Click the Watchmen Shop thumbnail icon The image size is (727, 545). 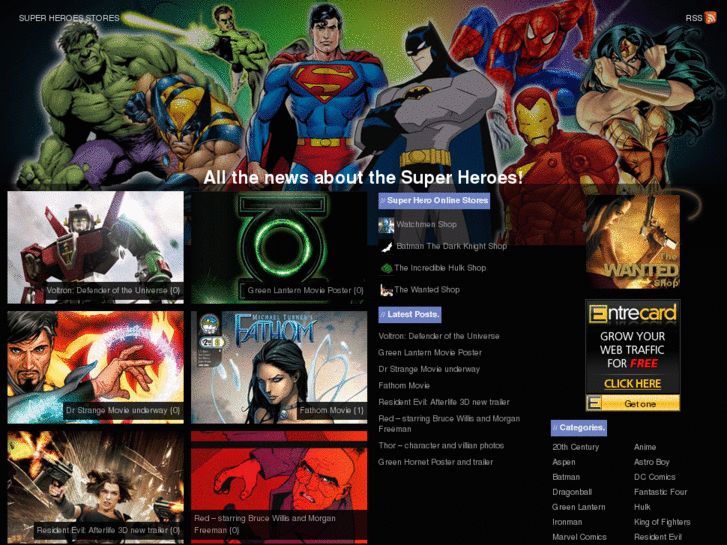click(386, 225)
